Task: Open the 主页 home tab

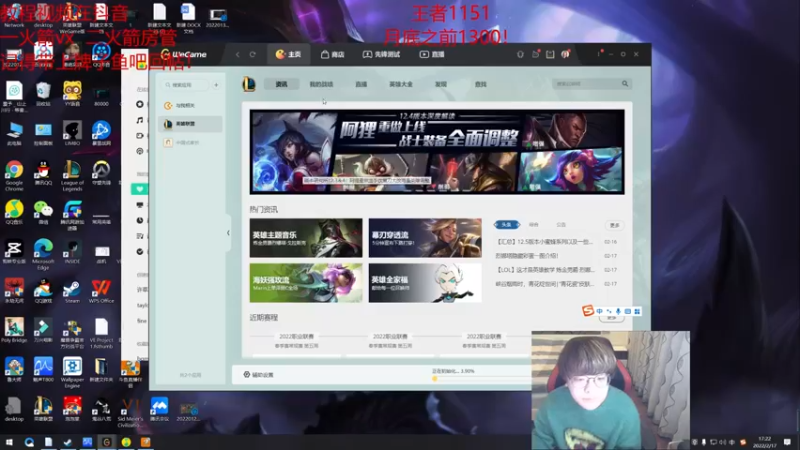Action: tap(288, 54)
